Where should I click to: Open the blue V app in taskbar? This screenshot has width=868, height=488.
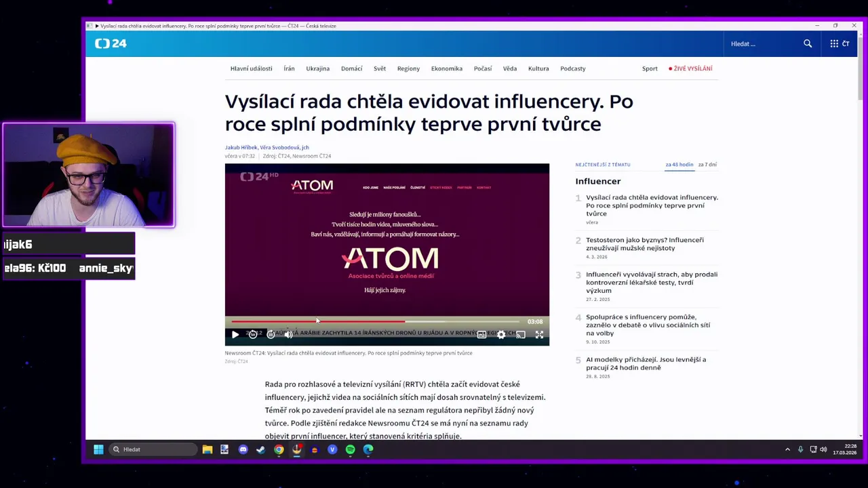click(x=332, y=449)
